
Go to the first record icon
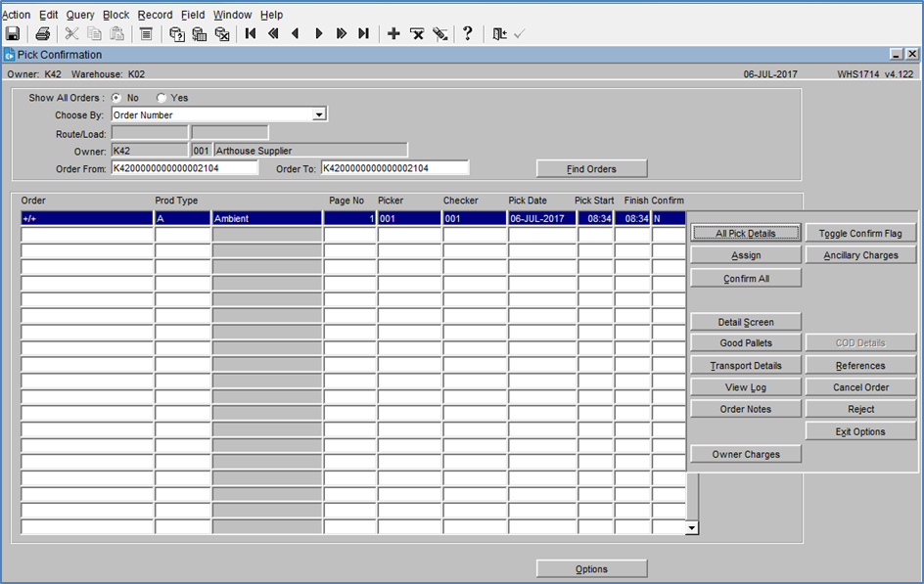(x=251, y=33)
